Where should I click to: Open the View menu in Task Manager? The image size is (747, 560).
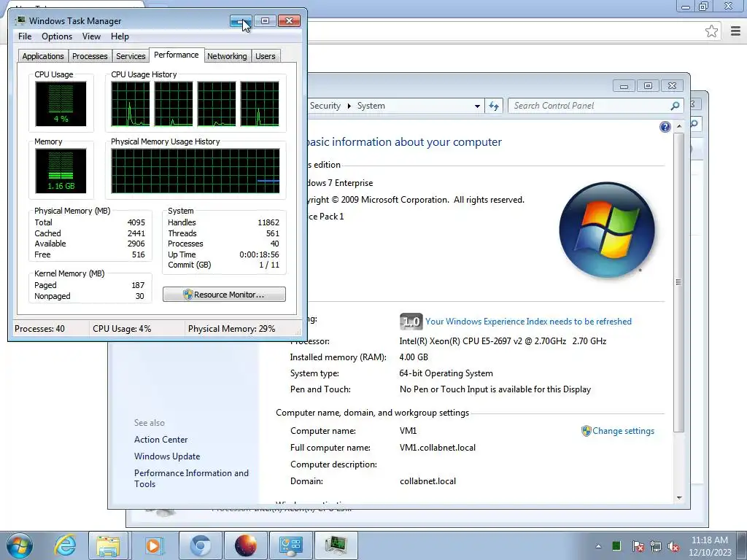[91, 36]
